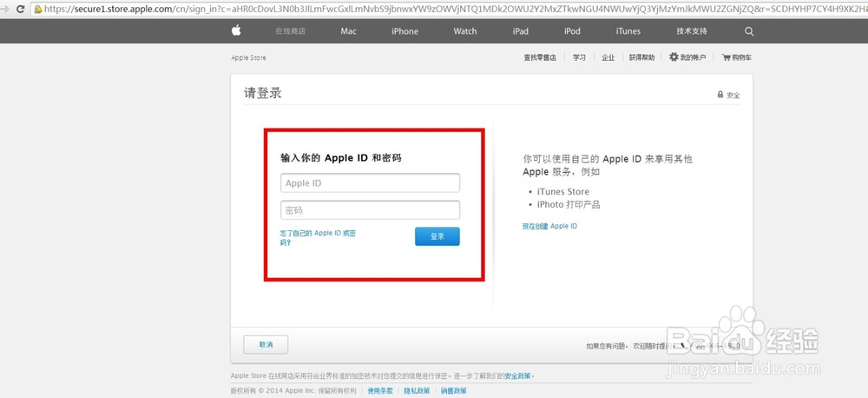Click the 请登录 heading text
The image size is (868, 398).
tap(263, 93)
